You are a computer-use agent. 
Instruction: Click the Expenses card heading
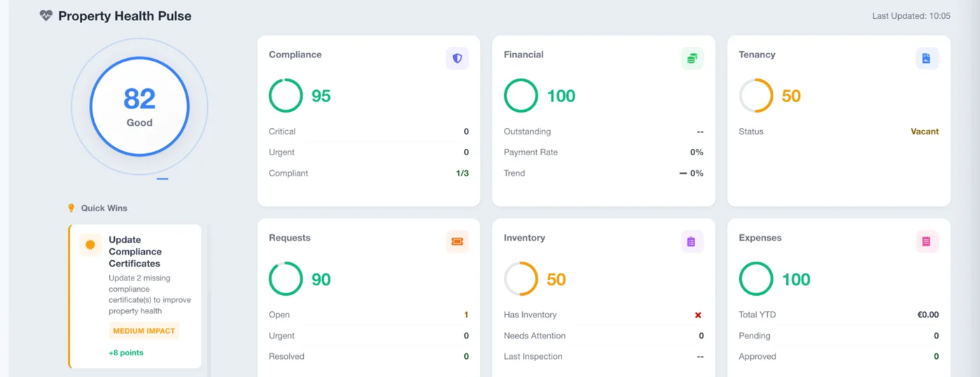760,238
